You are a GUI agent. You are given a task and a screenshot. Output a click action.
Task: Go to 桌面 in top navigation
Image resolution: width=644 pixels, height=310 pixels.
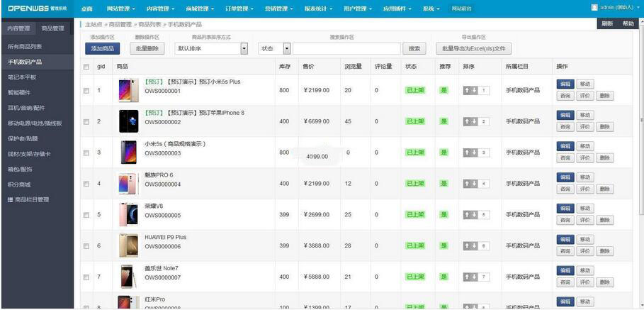click(x=87, y=9)
